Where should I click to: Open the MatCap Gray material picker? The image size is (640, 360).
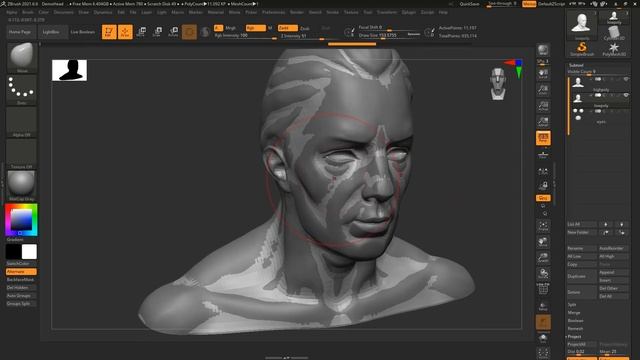(22, 186)
